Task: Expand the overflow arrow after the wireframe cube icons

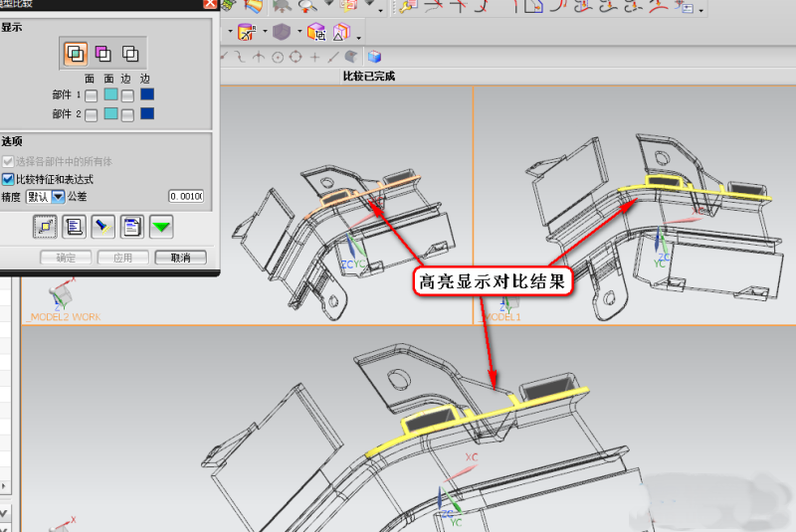Action: [x=359, y=38]
